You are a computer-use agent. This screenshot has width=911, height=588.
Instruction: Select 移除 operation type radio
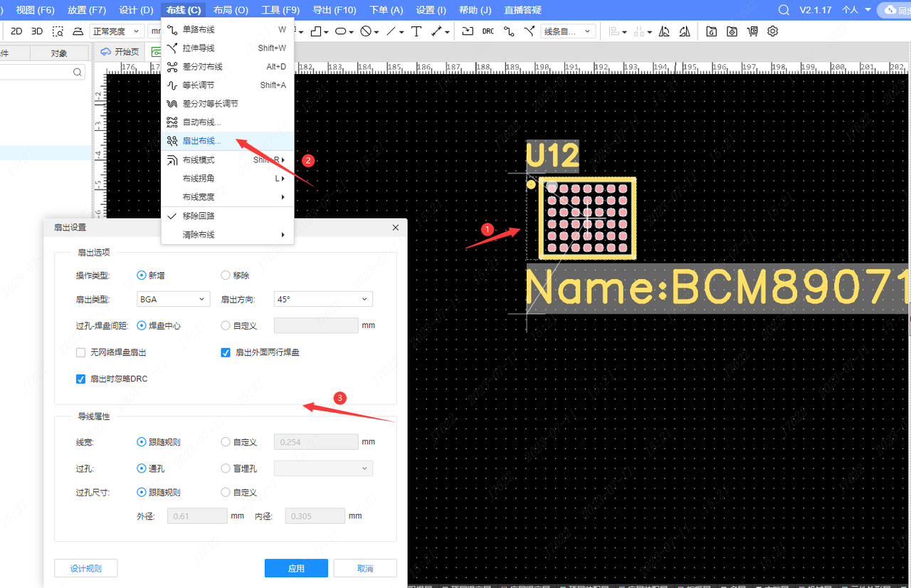click(226, 275)
